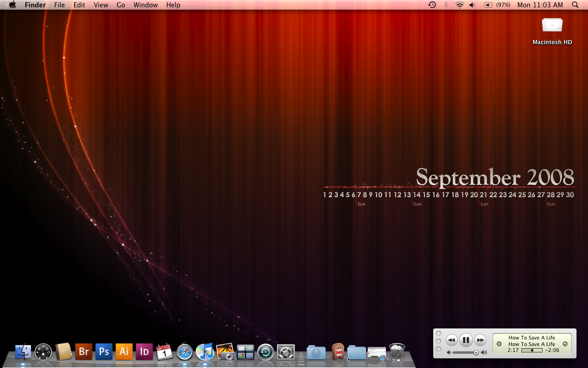
Task: Click the high-volume speaker icon in iTunes
Action: [x=484, y=352]
